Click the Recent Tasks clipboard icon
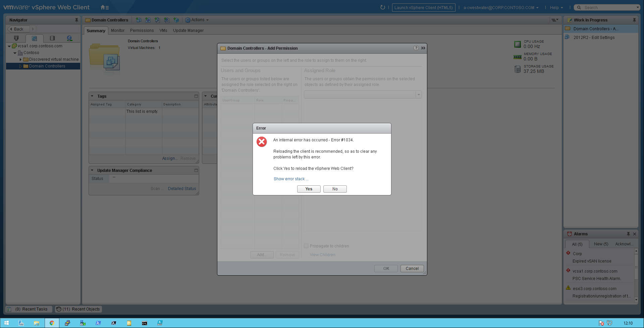 [x=9, y=309]
